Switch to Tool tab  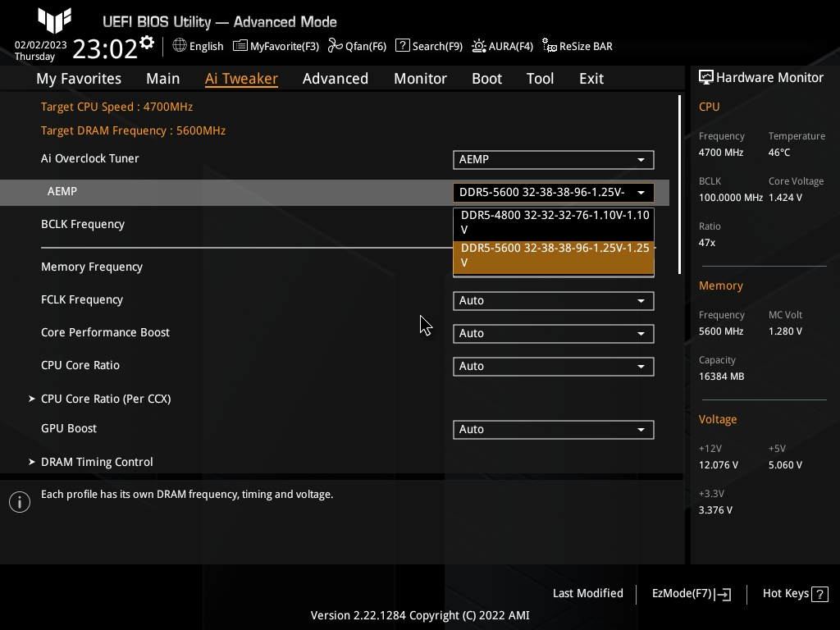(540, 79)
